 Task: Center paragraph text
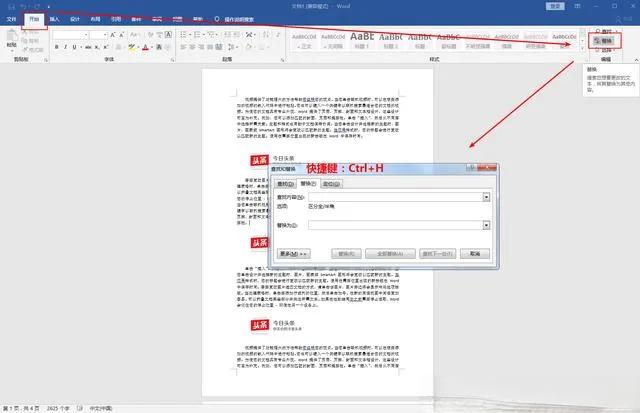[x=192, y=47]
